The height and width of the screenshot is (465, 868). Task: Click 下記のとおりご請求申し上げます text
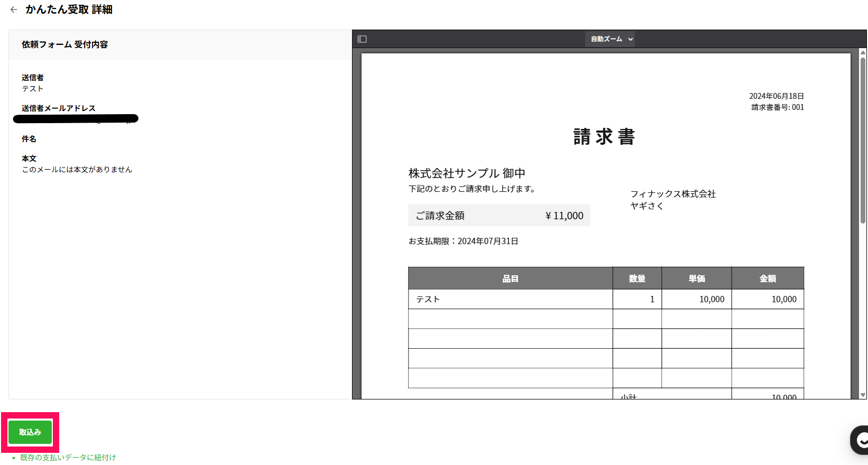tap(472, 189)
